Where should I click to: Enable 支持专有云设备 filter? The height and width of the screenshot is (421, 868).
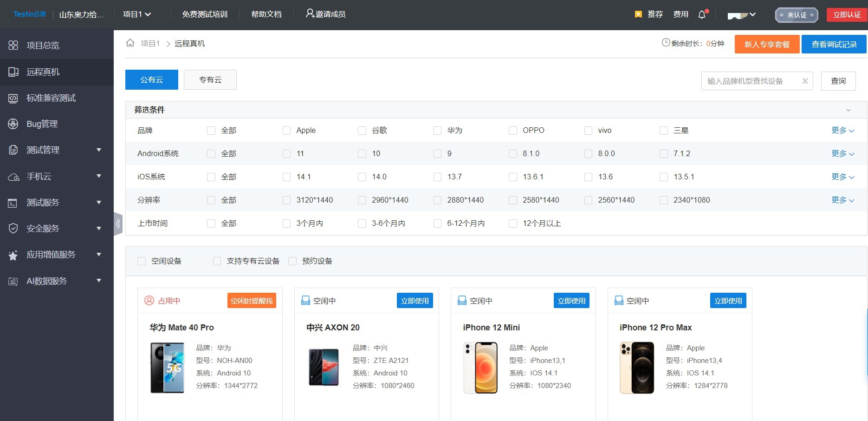pos(217,261)
